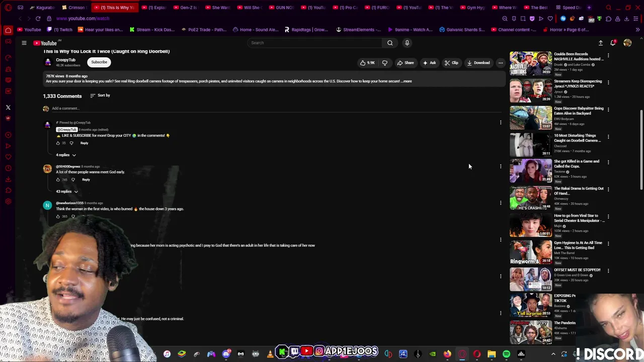644x362 pixels.
Task: Dislike the @50400Degreez comment
Action: coord(73,179)
